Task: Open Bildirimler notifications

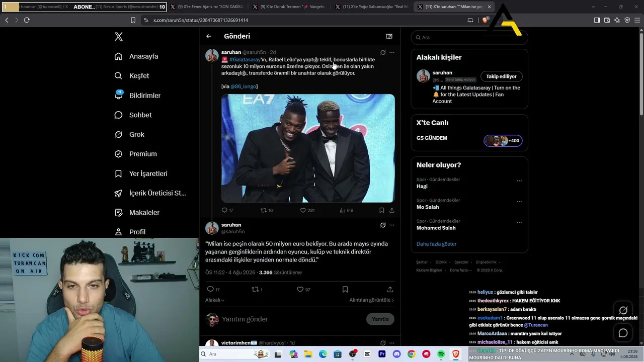Action: click(137, 96)
